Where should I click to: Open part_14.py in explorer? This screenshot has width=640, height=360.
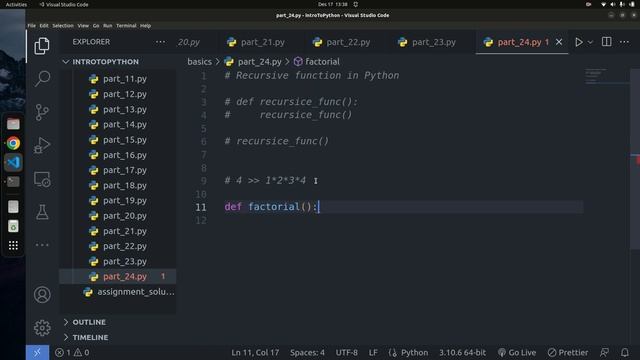point(118,124)
